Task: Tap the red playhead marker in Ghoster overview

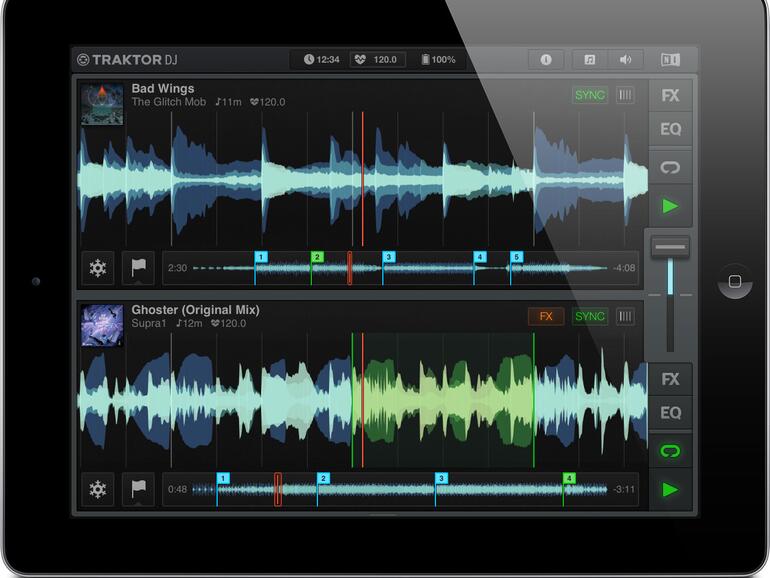Action: pos(278,490)
